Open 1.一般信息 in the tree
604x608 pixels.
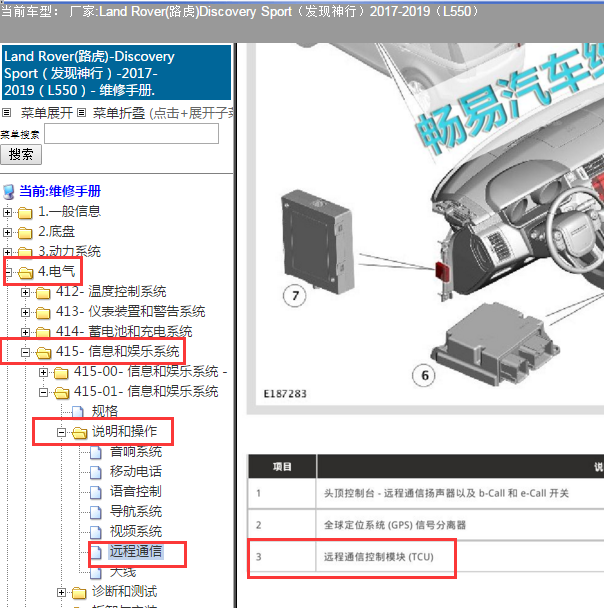[x=69, y=211]
